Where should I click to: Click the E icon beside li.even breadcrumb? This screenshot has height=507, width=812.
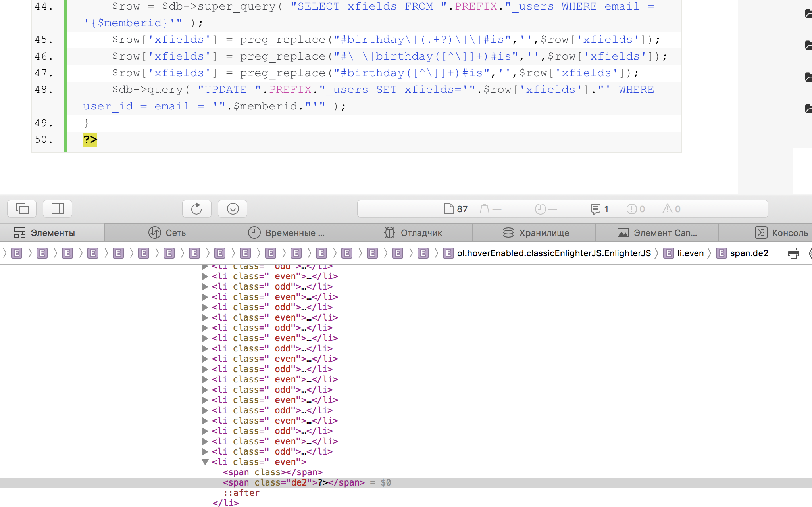click(x=669, y=253)
